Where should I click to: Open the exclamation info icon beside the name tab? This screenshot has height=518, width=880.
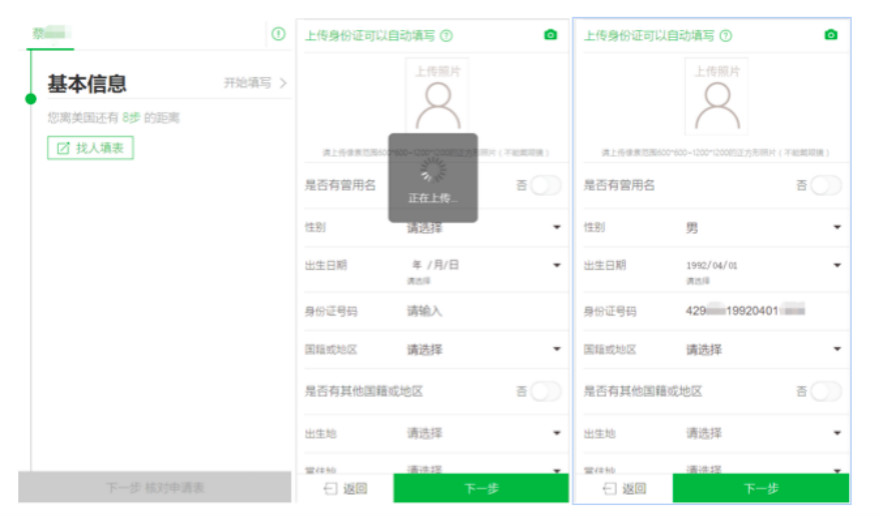click(x=278, y=34)
